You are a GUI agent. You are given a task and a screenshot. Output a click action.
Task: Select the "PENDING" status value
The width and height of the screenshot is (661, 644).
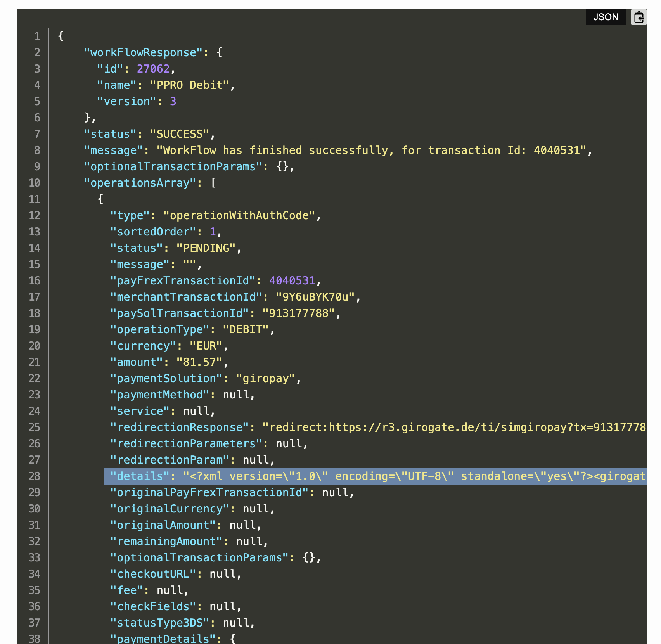pos(206,248)
